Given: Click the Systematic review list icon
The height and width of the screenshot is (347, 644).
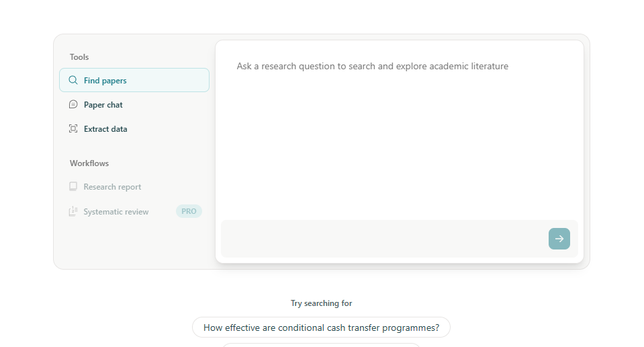Looking at the screenshot, I should 73,212.
